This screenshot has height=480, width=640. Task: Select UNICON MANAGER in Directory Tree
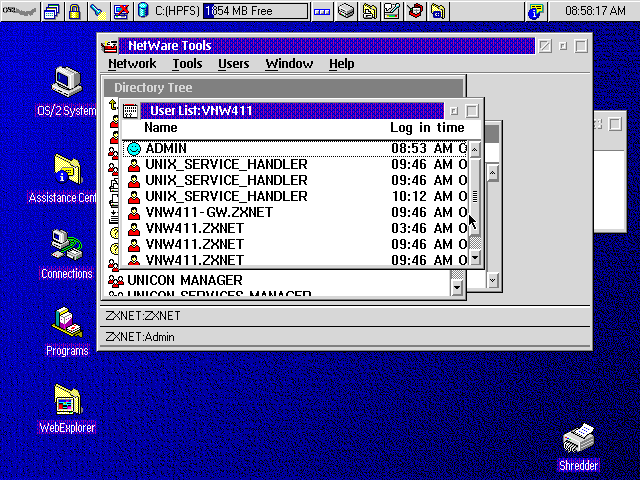184,280
